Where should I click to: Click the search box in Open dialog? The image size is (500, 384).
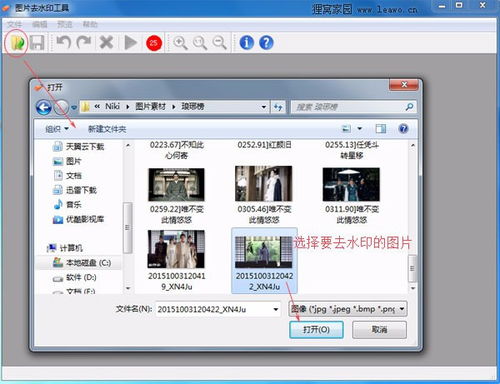click(353, 107)
